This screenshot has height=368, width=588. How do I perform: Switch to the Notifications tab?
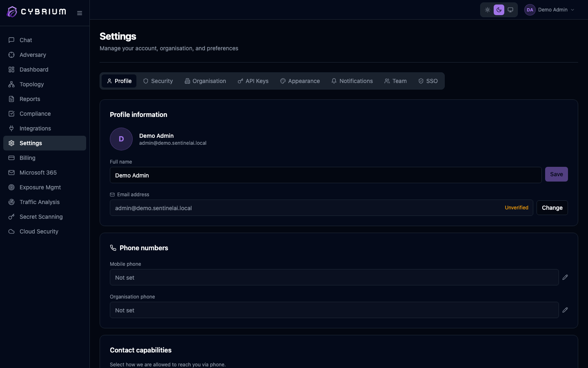352,81
